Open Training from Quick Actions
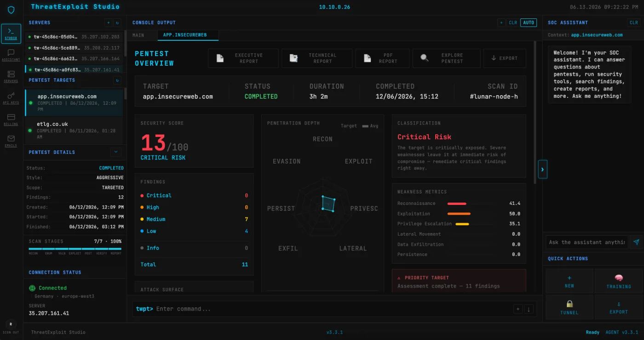The width and height of the screenshot is (644, 340). [x=618, y=282]
